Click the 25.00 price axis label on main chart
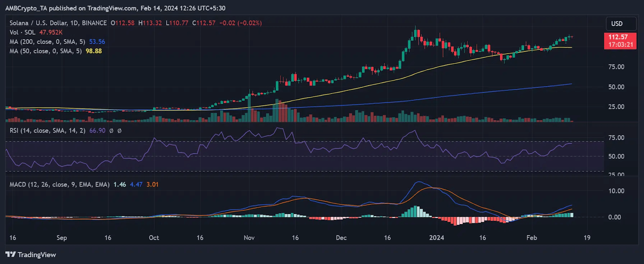 616,107
